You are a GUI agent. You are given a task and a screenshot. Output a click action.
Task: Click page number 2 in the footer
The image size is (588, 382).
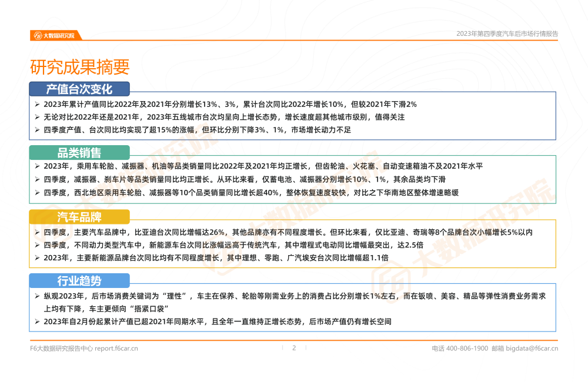(294, 348)
